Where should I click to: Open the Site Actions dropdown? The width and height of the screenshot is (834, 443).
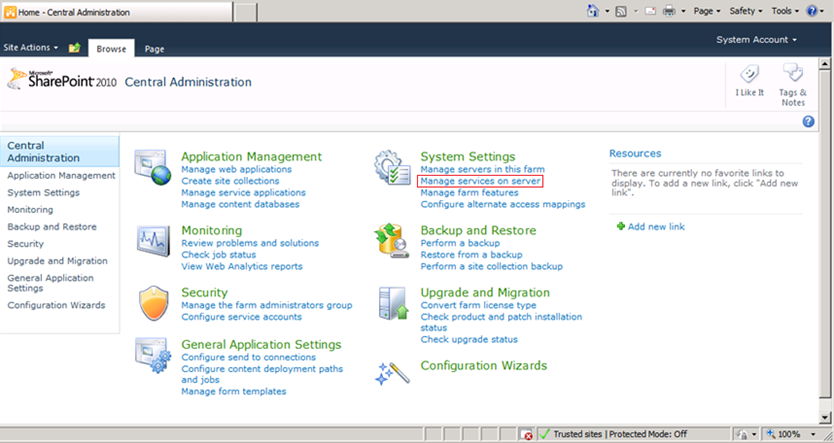point(30,48)
